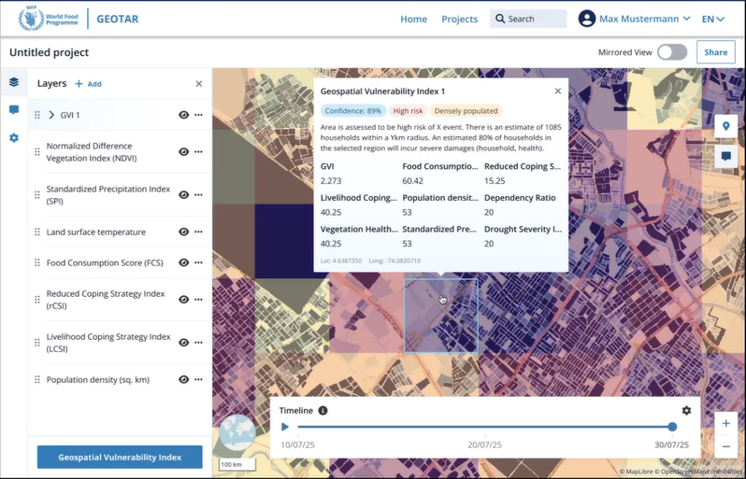Viewport: 746px width, 479px height.
Task: Expand the GVI 1 layer group
Action: [x=52, y=115]
